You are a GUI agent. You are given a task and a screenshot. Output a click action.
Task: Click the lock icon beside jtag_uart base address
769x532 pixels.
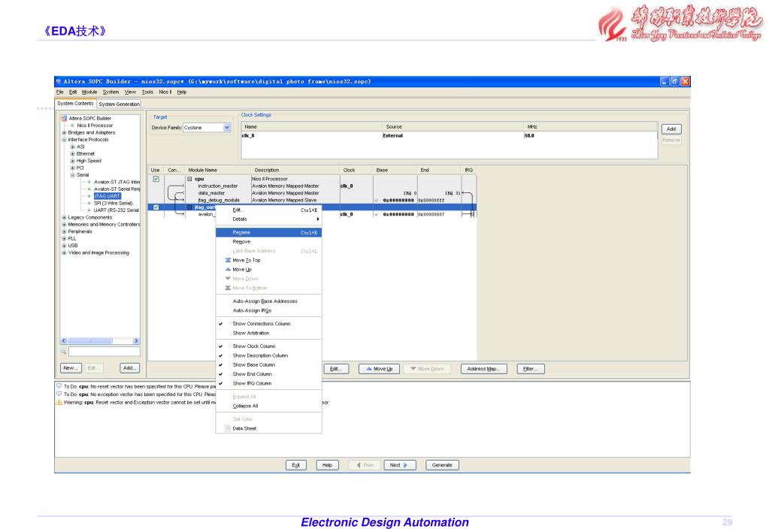click(x=377, y=214)
